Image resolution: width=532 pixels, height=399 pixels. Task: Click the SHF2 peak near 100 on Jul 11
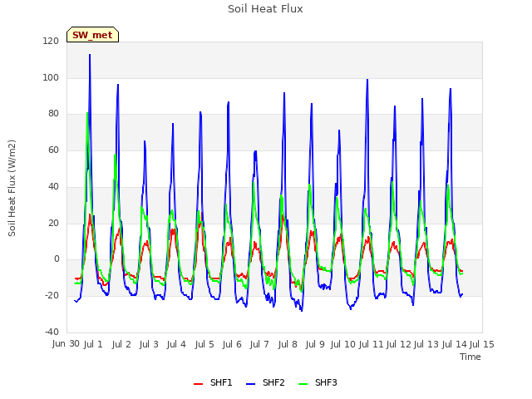tap(367, 80)
